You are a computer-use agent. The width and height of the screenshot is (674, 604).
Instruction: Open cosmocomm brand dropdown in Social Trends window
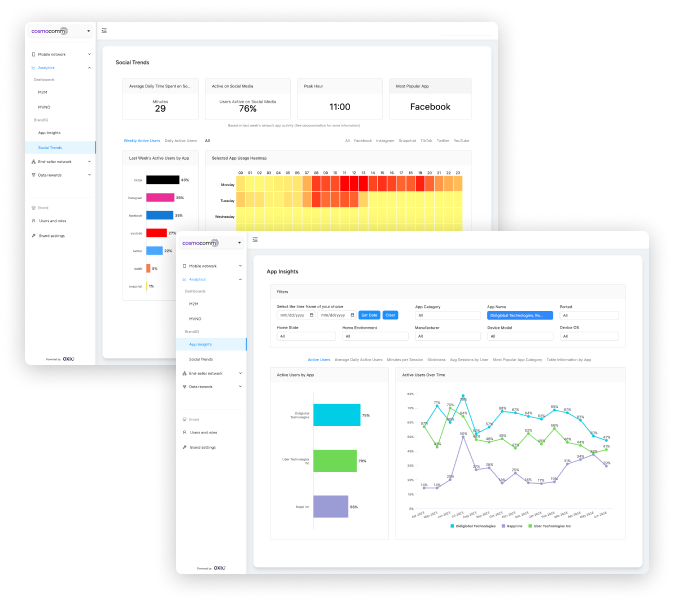[x=89, y=31]
